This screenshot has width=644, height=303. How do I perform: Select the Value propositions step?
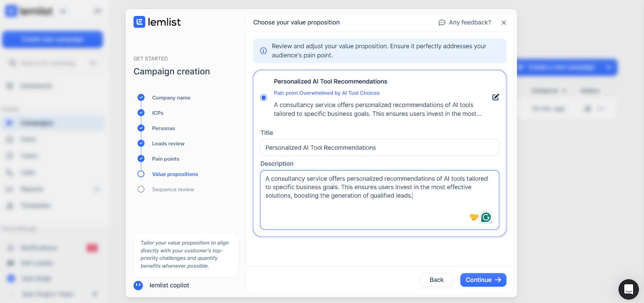click(175, 174)
